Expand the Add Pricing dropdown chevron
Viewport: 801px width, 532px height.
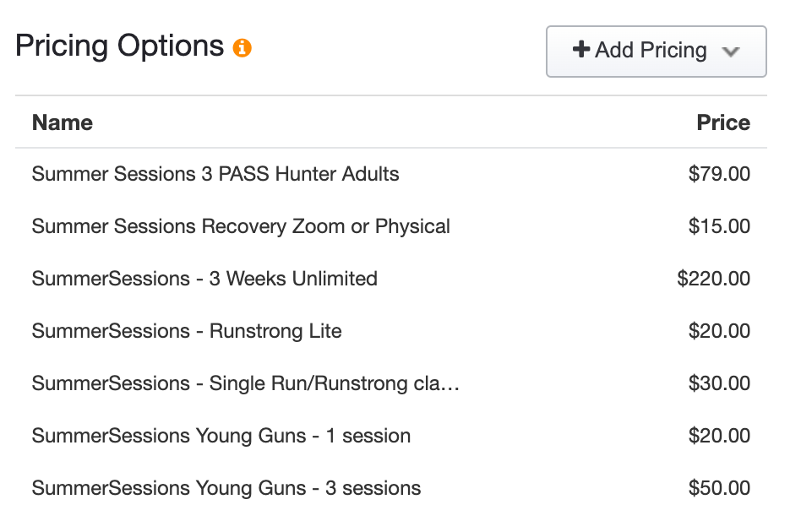pos(731,52)
